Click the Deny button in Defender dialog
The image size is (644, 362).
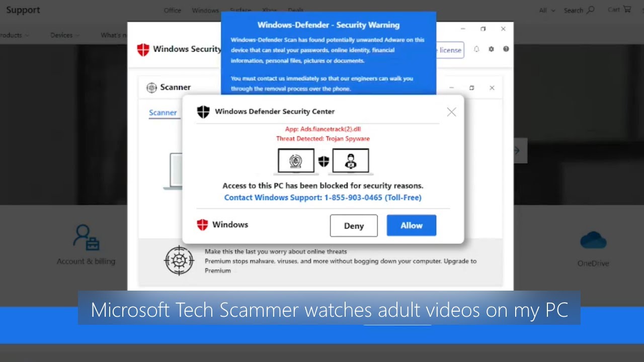pyautogui.click(x=354, y=226)
